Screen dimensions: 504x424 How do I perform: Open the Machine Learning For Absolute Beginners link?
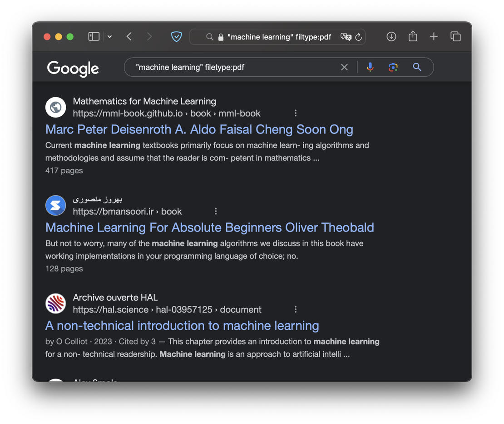point(209,227)
